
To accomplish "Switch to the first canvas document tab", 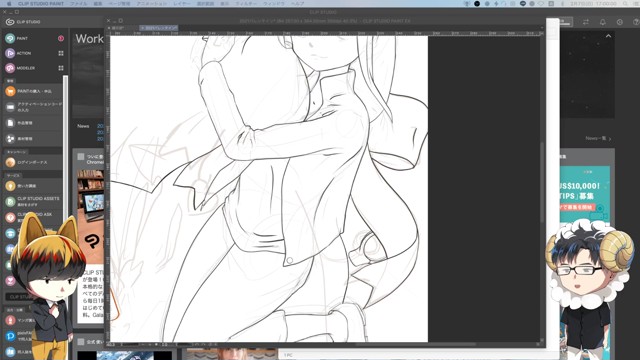I will tap(123, 28).
